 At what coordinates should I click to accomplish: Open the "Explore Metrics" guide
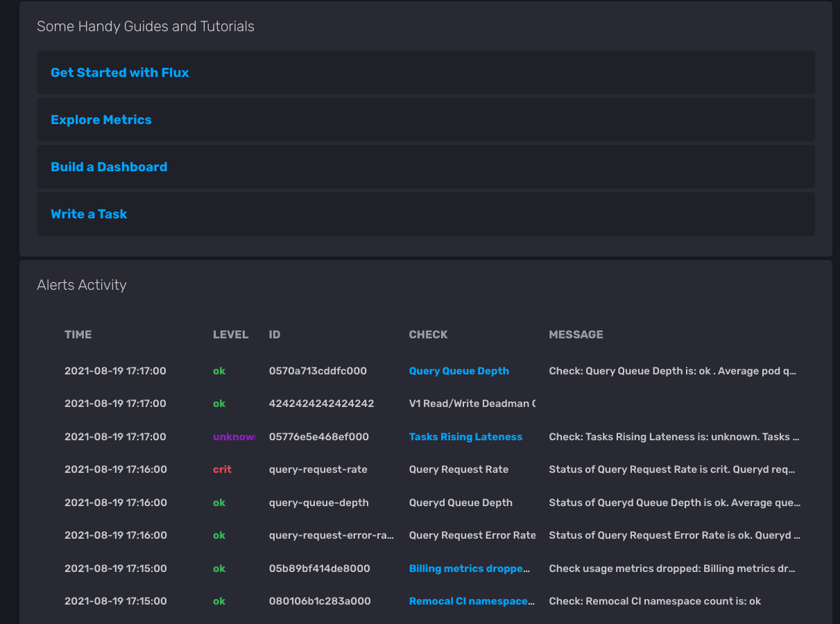pyautogui.click(x=101, y=119)
